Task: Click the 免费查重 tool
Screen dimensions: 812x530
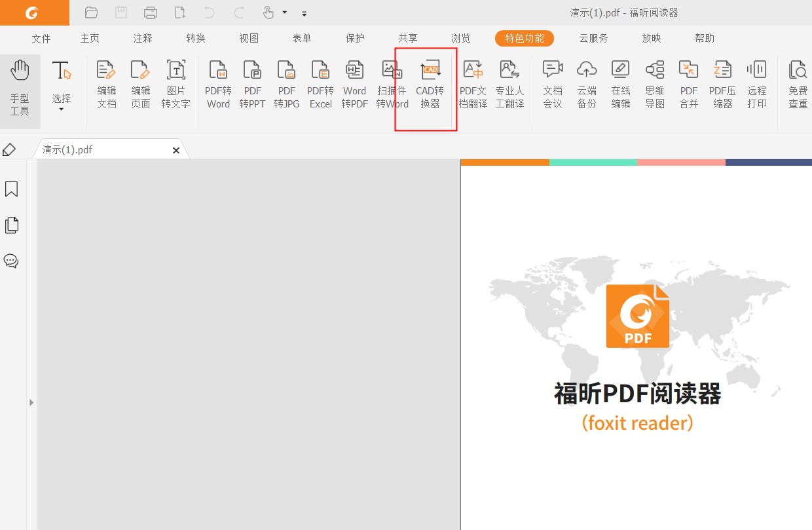Action: tap(798, 85)
